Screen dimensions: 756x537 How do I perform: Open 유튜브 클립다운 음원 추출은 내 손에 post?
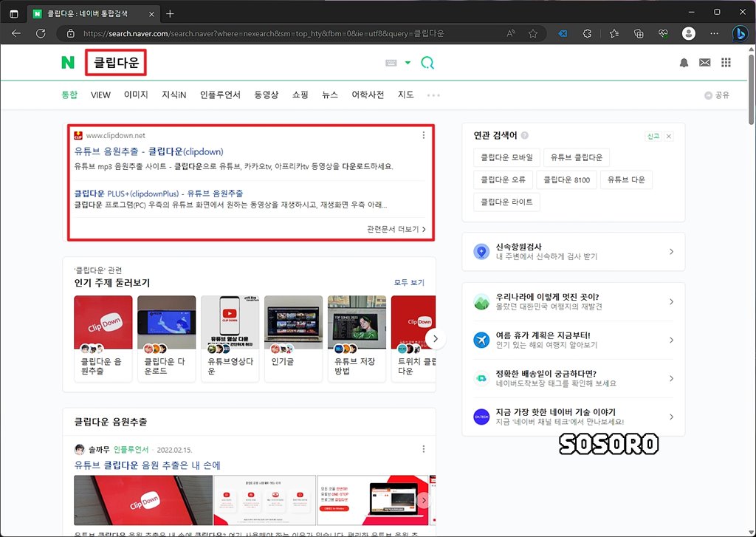pyautogui.click(x=147, y=465)
